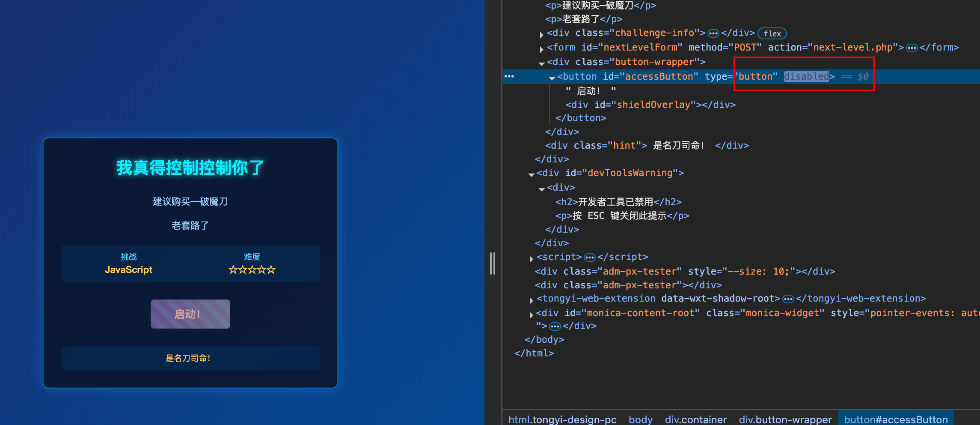Image resolution: width=980 pixels, height=425 pixels.
Task: Click the ellipsis badge in nextLevelForm element
Action: [912, 48]
